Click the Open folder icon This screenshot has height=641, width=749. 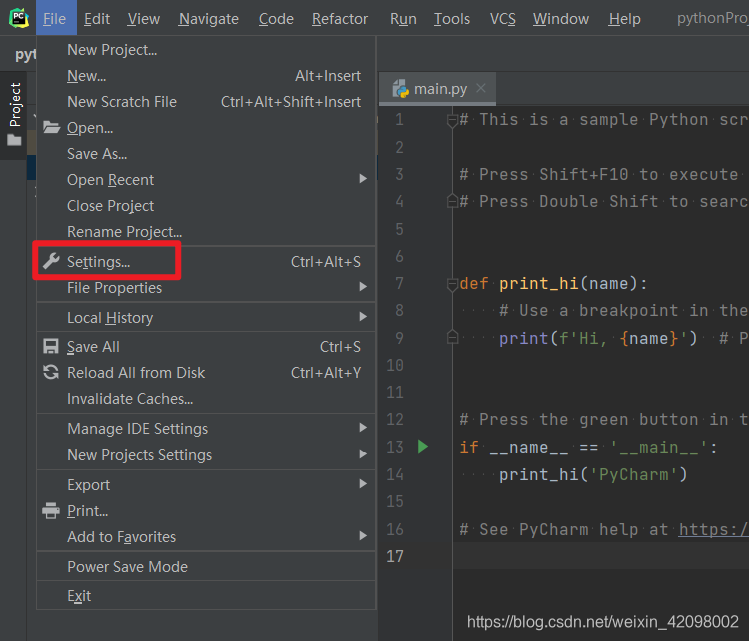(51, 128)
